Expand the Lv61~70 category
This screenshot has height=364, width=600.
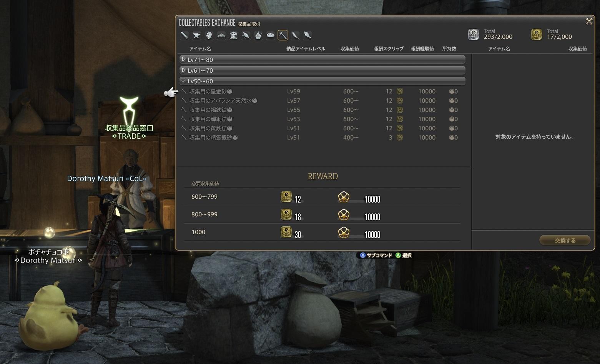(x=322, y=70)
